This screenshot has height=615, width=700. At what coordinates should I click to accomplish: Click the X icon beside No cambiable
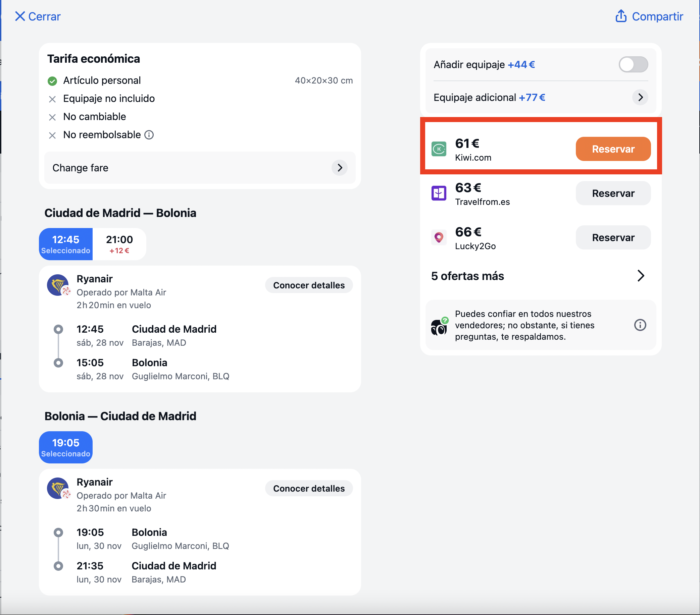(x=52, y=117)
